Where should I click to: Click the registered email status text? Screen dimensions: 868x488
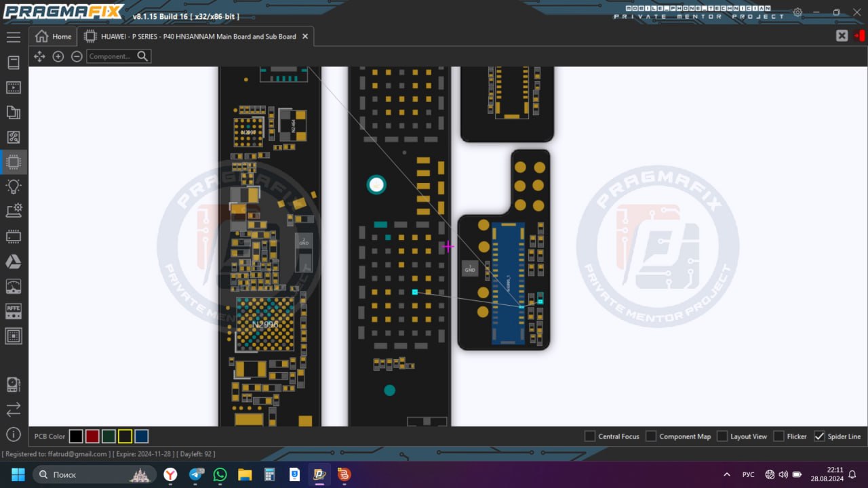[56, 454]
